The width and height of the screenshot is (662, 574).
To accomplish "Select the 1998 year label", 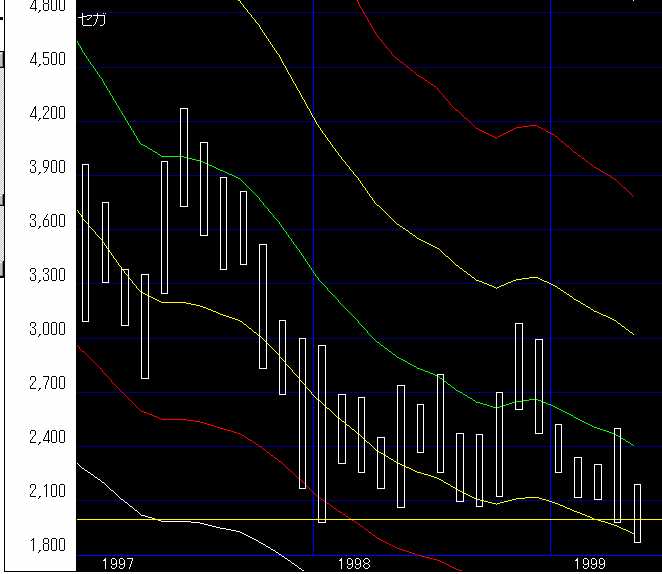I will [353, 565].
